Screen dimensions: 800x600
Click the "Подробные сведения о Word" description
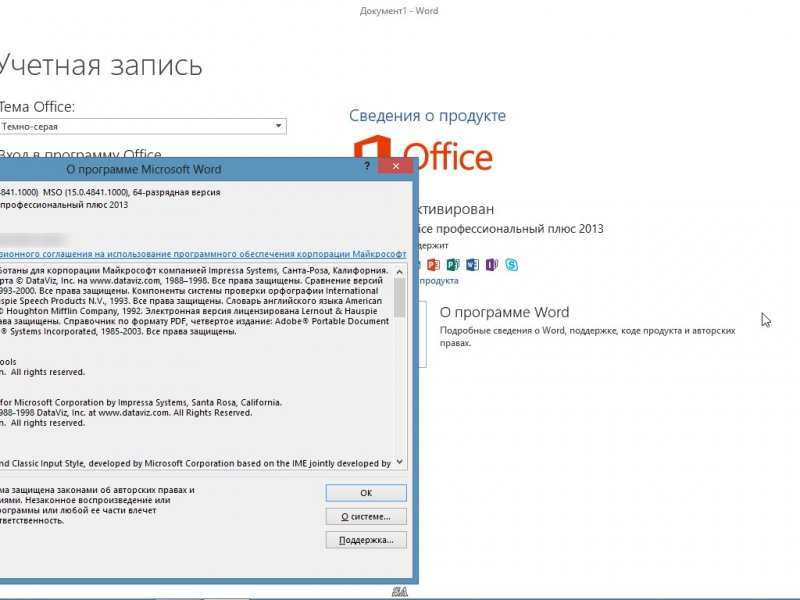click(x=587, y=337)
